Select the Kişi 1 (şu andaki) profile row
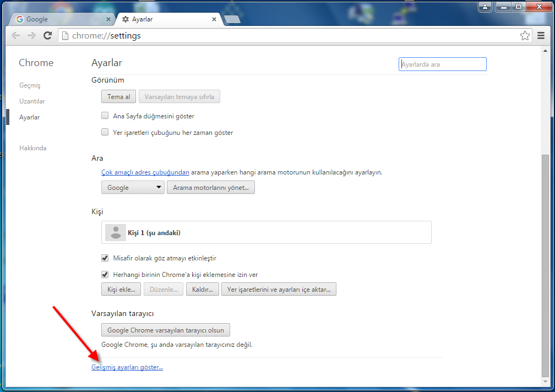 point(266,232)
